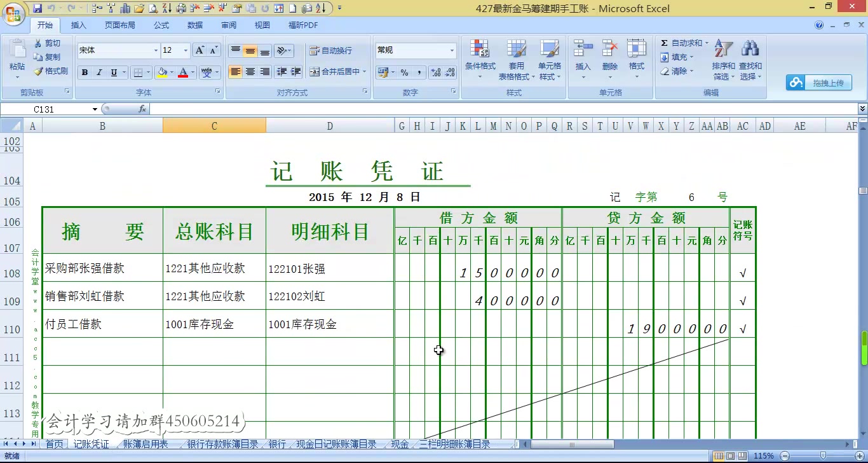Switch to 数据 ribbon tab
Viewport: 868px width, 463px height.
point(195,25)
